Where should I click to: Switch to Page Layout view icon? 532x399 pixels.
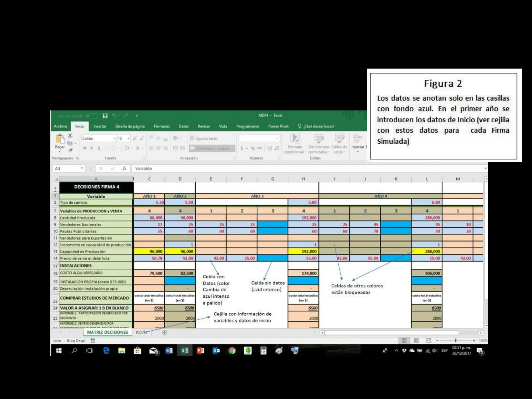coord(416,340)
